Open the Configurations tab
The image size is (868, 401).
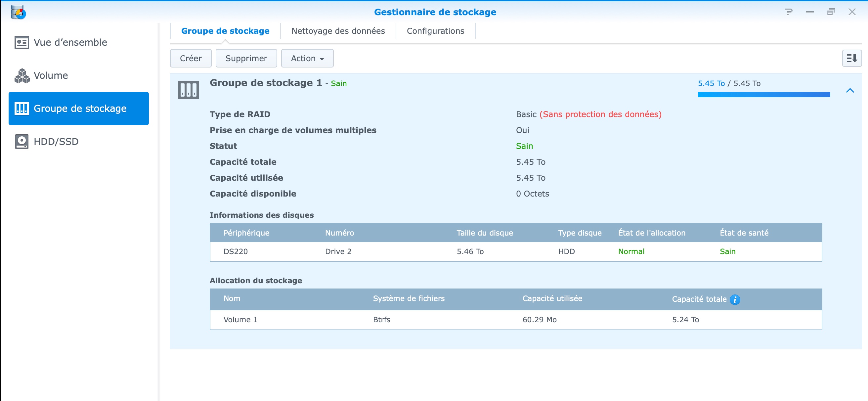[435, 31]
